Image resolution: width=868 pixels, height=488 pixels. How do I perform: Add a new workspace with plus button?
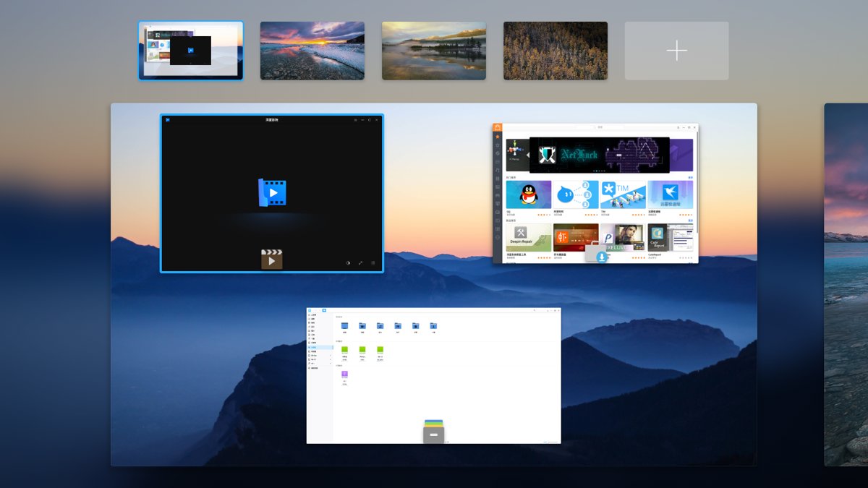pyautogui.click(x=676, y=51)
